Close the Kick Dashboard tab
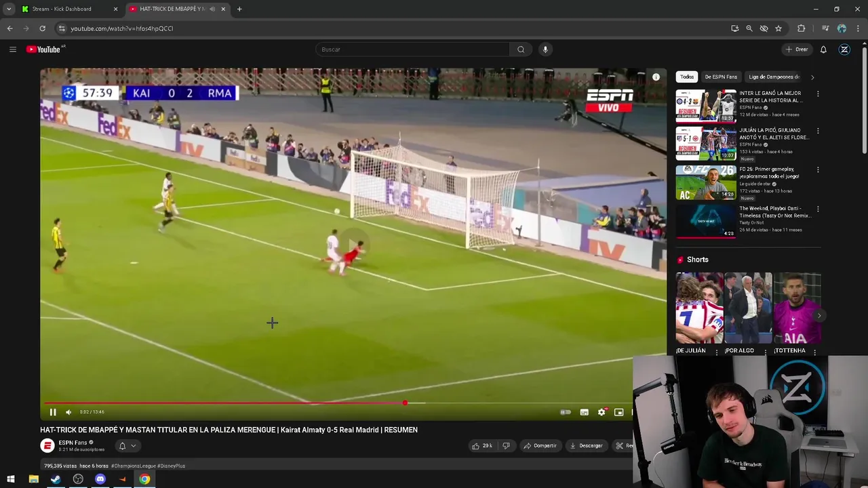 click(x=115, y=9)
